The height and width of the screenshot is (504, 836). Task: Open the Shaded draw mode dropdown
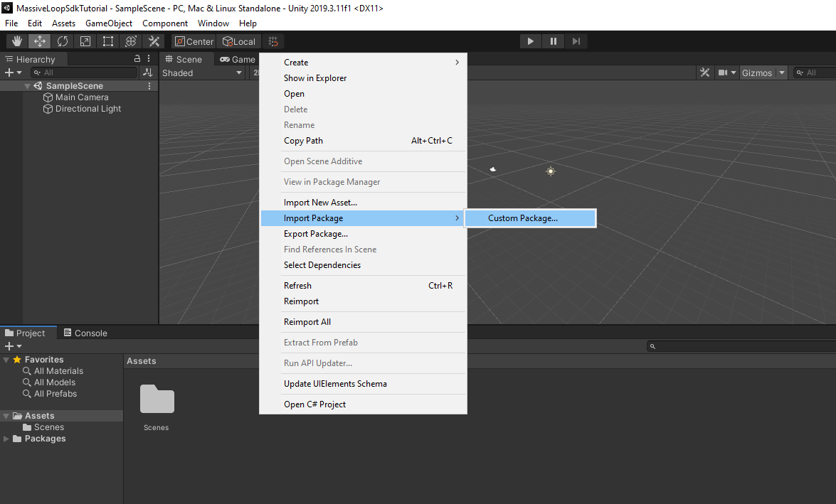[x=202, y=73]
